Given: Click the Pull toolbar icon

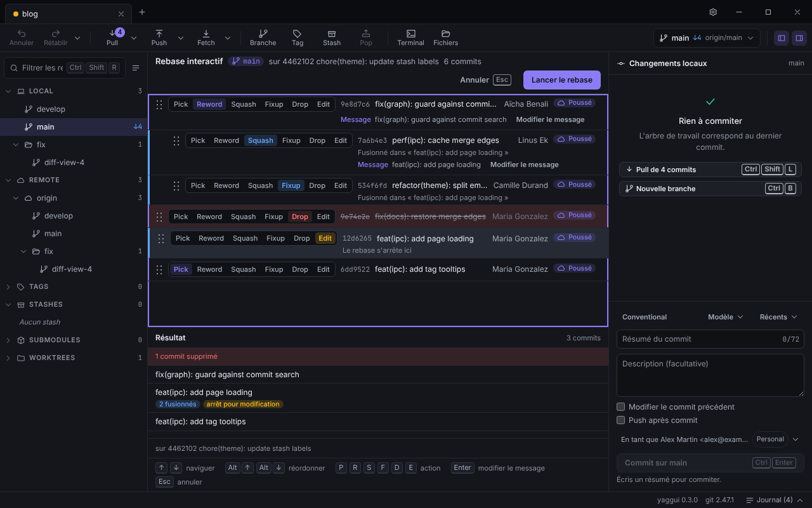Looking at the screenshot, I should 112,37.
